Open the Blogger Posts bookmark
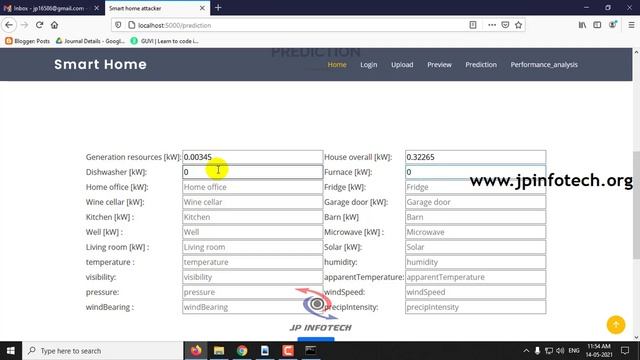640x360 pixels. pyautogui.click(x=27, y=41)
